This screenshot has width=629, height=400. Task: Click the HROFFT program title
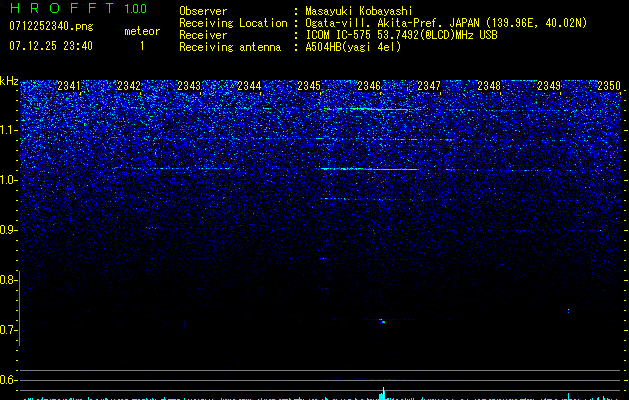(61, 8)
